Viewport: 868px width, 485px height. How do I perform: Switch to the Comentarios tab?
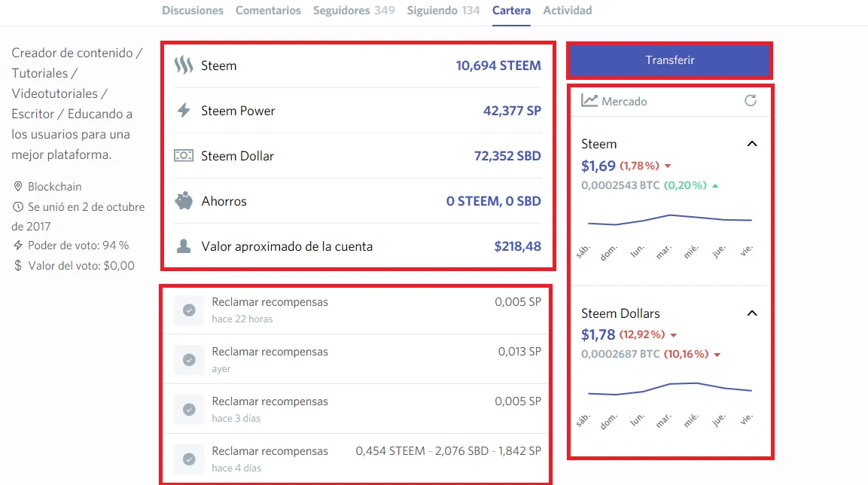click(269, 11)
